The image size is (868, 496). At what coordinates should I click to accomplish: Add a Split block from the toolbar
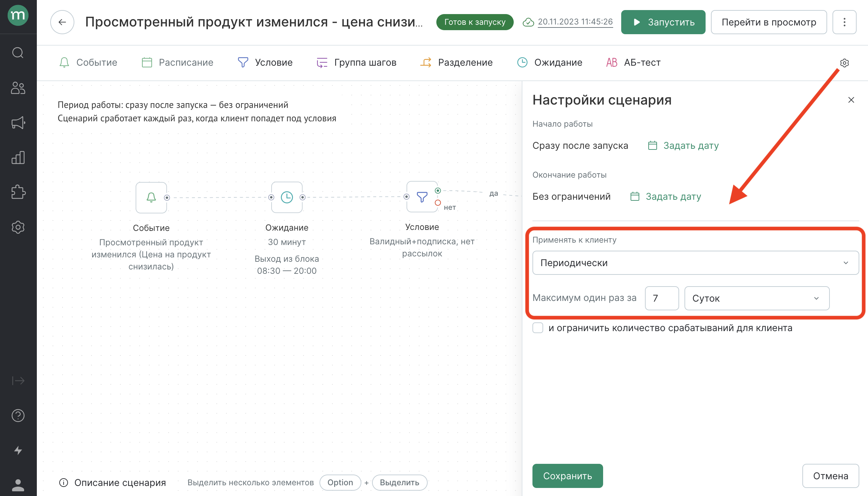[x=456, y=63]
